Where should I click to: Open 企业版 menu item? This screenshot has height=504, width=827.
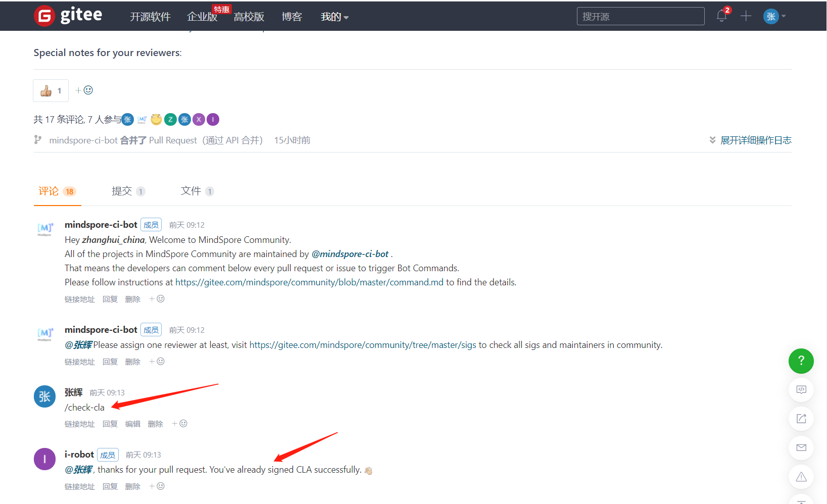pyautogui.click(x=202, y=17)
